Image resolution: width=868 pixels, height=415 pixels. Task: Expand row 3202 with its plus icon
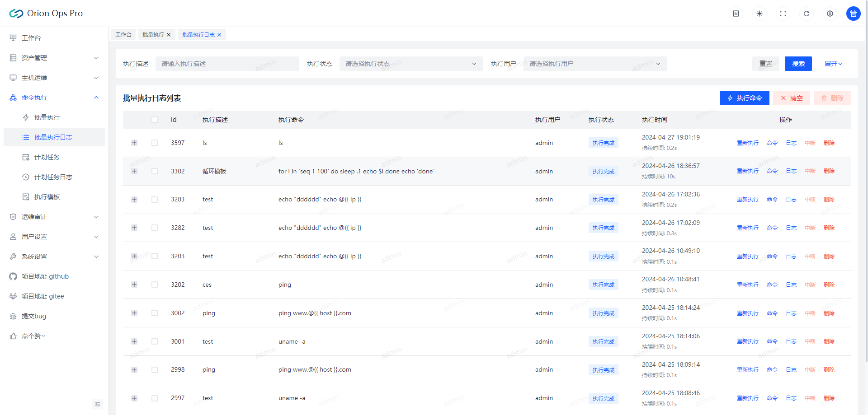click(x=134, y=284)
